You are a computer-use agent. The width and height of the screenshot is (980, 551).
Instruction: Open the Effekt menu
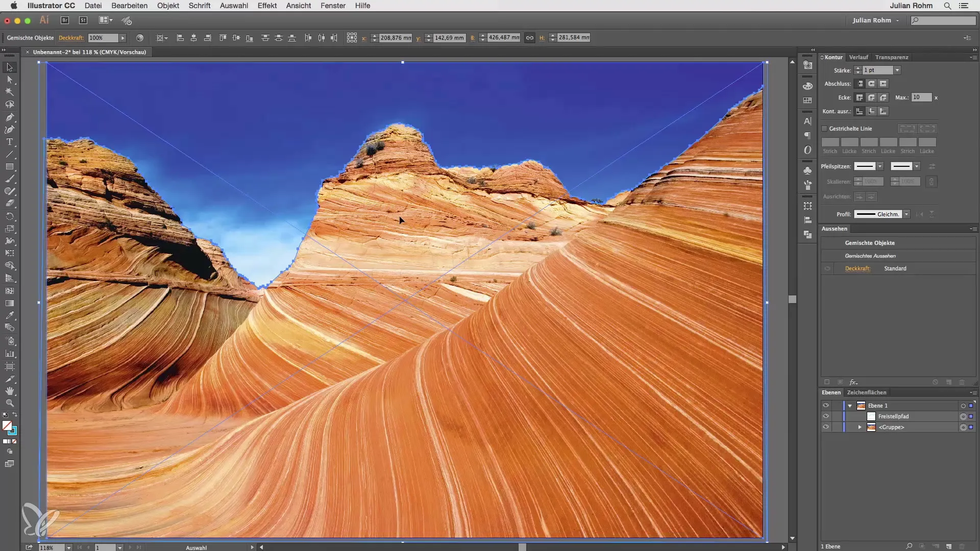[x=267, y=6]
